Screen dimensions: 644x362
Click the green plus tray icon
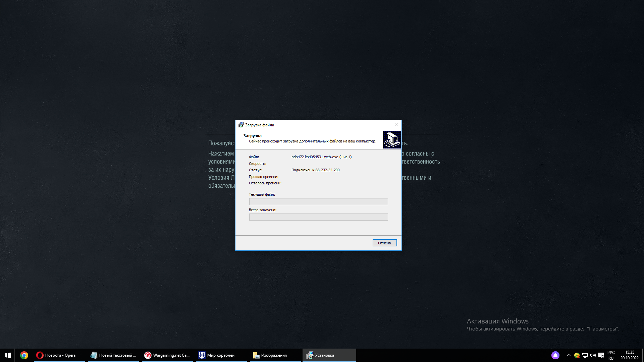(x=577, y=355)
